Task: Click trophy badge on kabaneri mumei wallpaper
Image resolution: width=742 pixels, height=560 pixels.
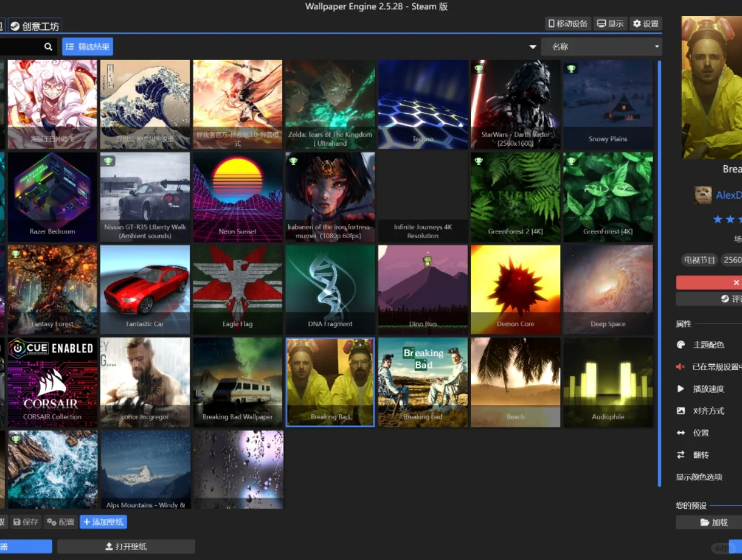Action: (x=293, y=161)
